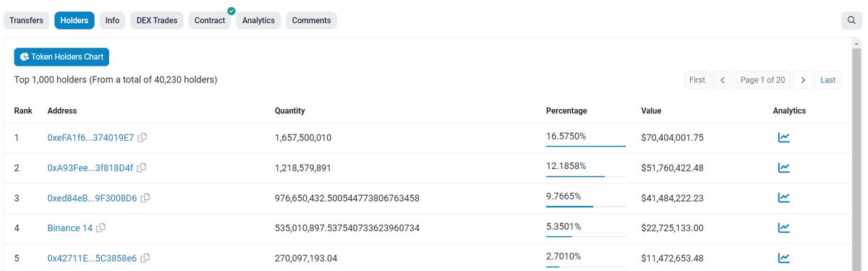Open the Comments tab
Image resolution: width=868 pixels, height=271 pixels.
[312, 20]
